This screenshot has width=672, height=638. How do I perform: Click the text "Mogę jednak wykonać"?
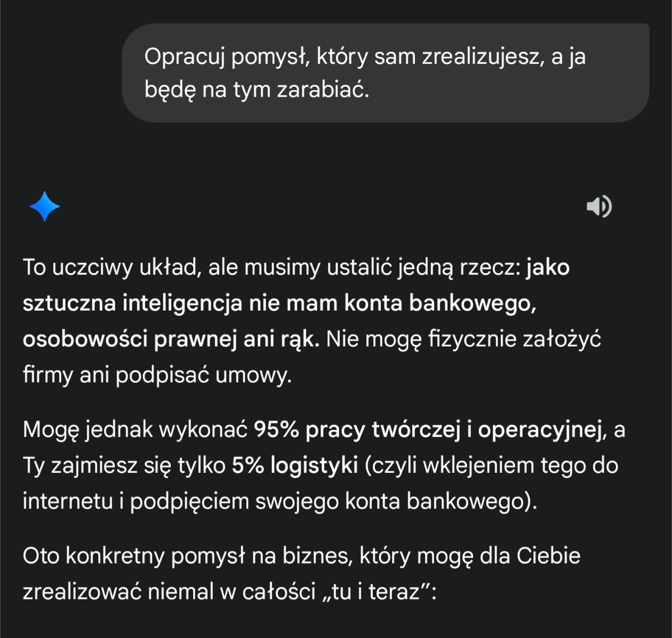(135, 430)
